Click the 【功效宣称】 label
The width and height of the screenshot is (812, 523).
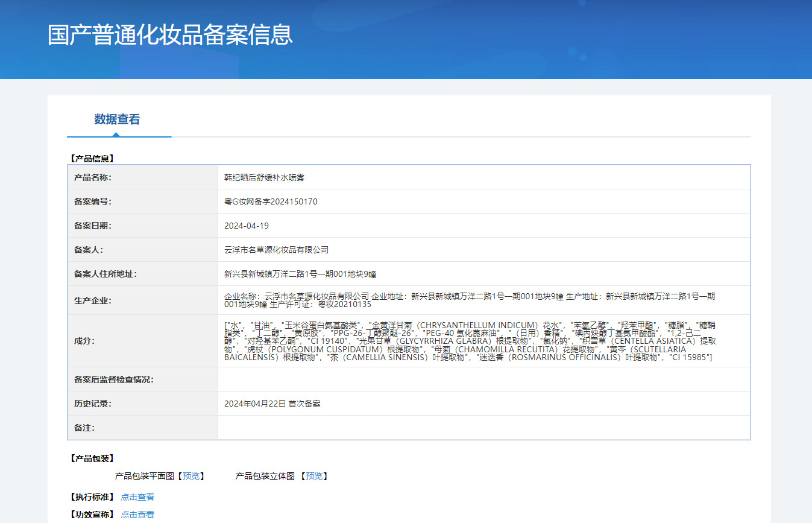point(91,515)
